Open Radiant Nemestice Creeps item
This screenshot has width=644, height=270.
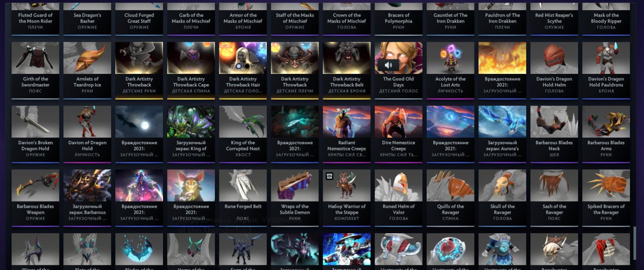pos(347,134)
